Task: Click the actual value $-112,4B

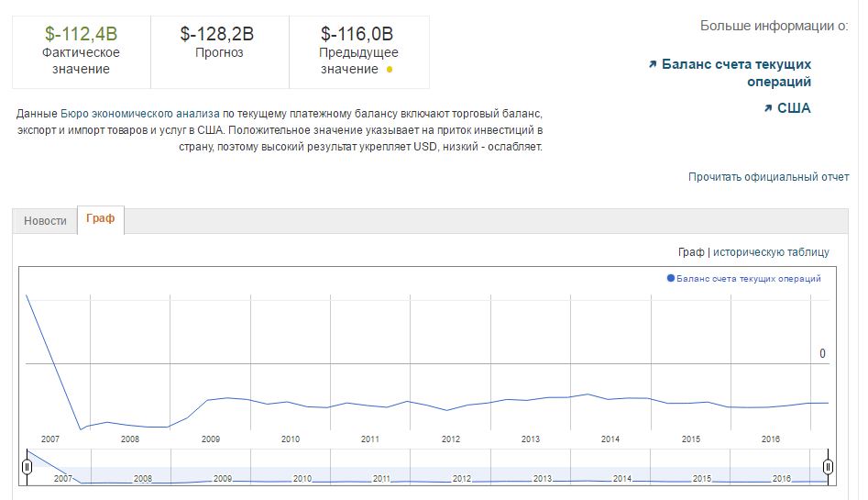Action: point(81,34)
